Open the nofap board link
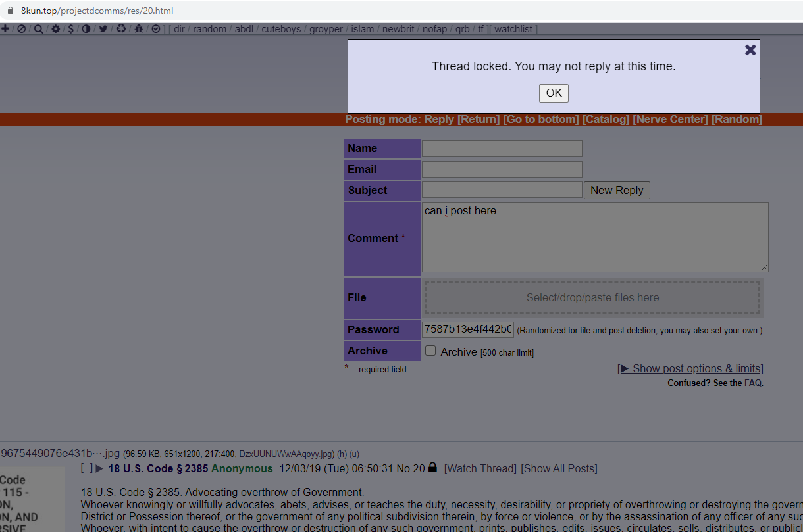803x532 pixels. click(434, 29)
